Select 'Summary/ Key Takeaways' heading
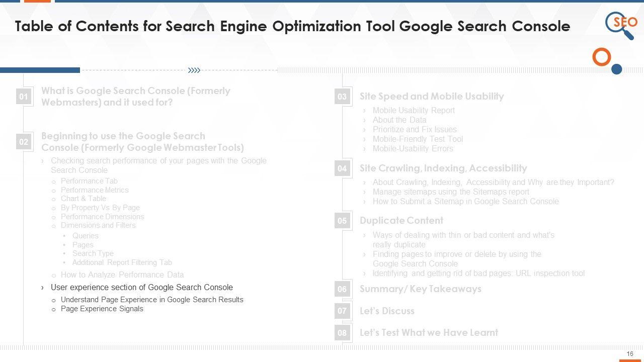 click(420, 289)
